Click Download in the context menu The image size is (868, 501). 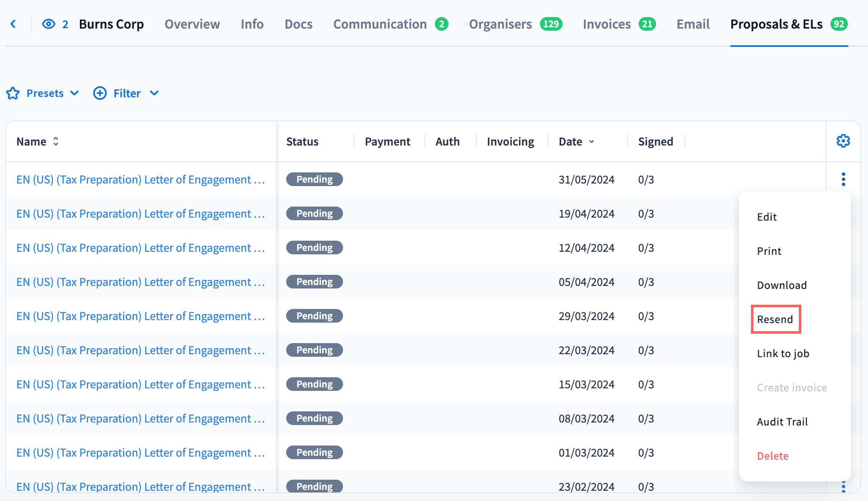[782, 285]
